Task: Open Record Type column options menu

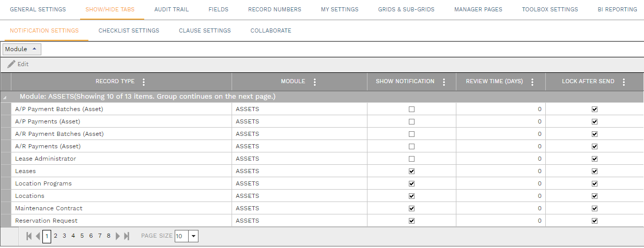Action: click(x=143, y=82)
